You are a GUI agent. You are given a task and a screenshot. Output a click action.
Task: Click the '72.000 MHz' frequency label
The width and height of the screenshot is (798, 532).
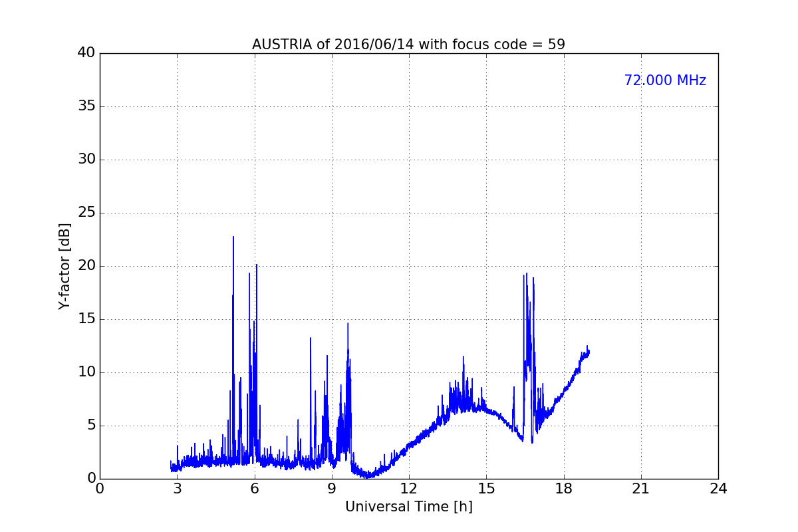point(665,80)
